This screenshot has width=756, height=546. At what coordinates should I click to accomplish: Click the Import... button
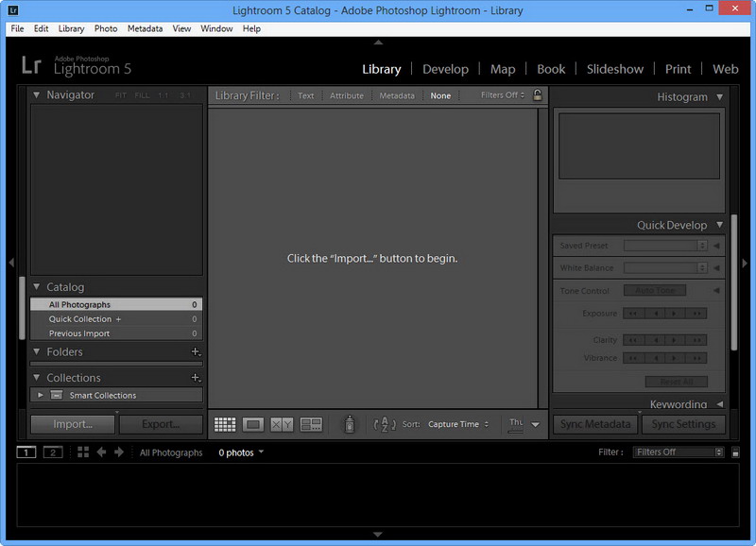(x=73, y=424)
